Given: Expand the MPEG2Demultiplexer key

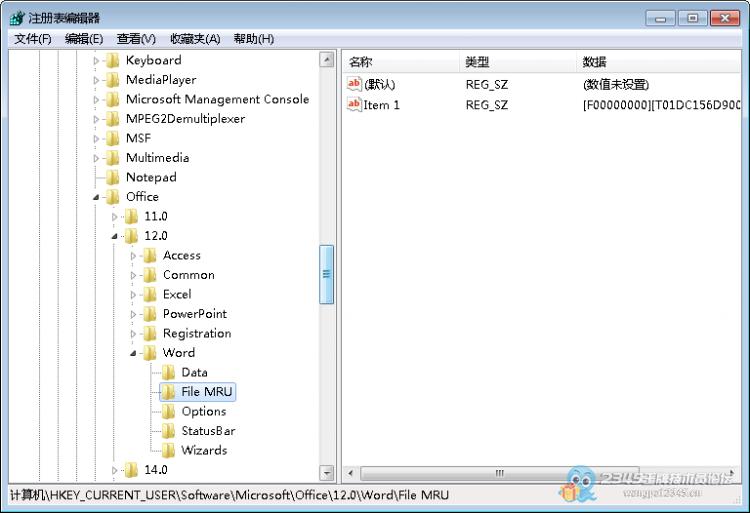Looking at the screenshot, I should pyautogui.click(x=96, y=119).
